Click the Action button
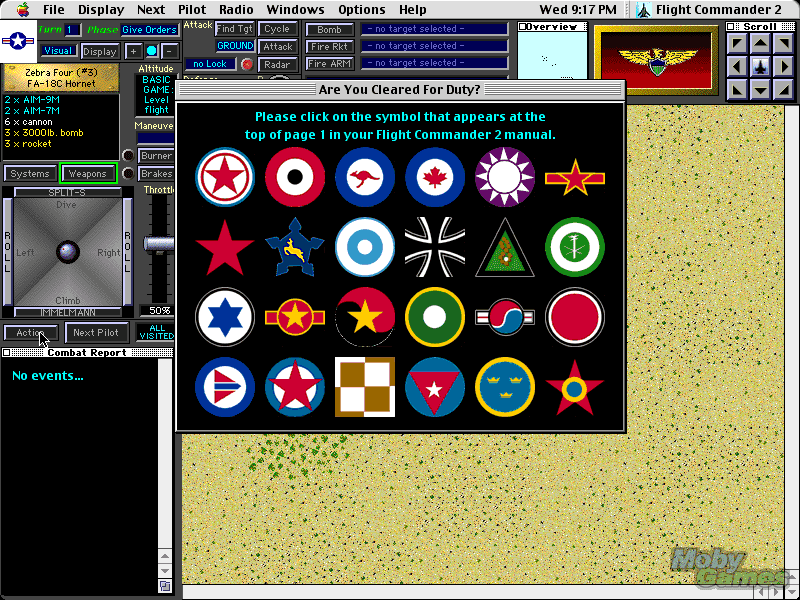 point(30,333)
